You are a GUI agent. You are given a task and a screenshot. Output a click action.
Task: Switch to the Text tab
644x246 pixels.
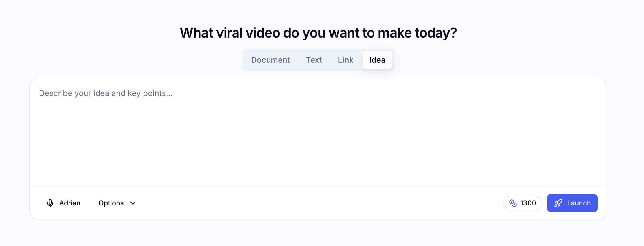pyautogui.click(x=314, y=60)
